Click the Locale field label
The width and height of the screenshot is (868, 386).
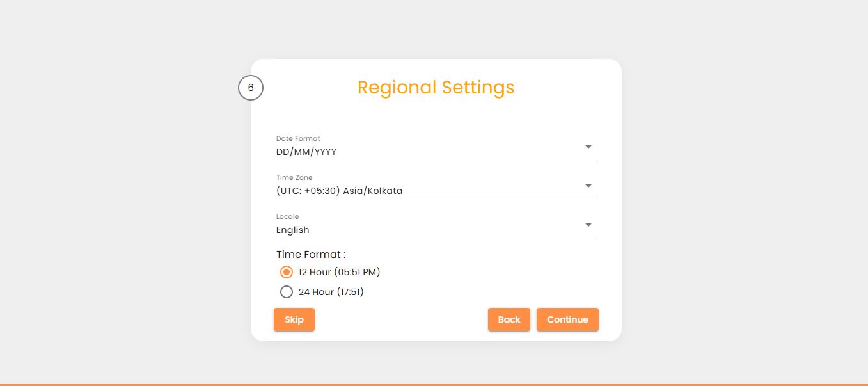[287, 216]
